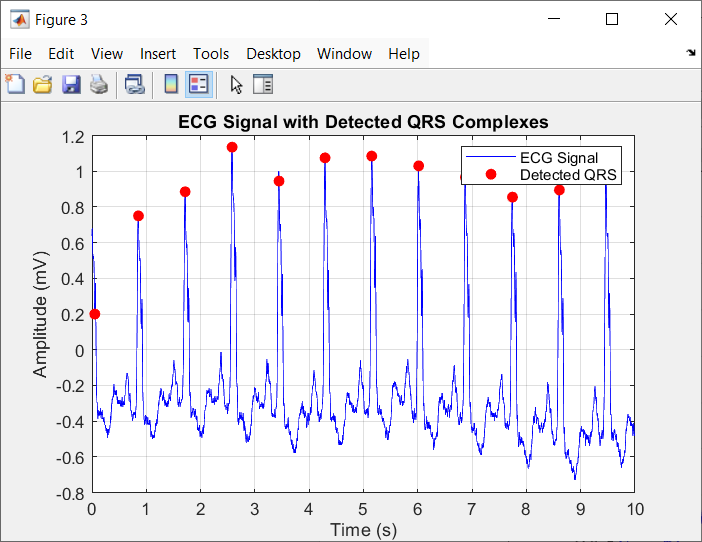Viewport: 702px width, 542px height.
Task: Click the x-axis tick label 5
Action: pyautogui.click(x=363, y=509)
